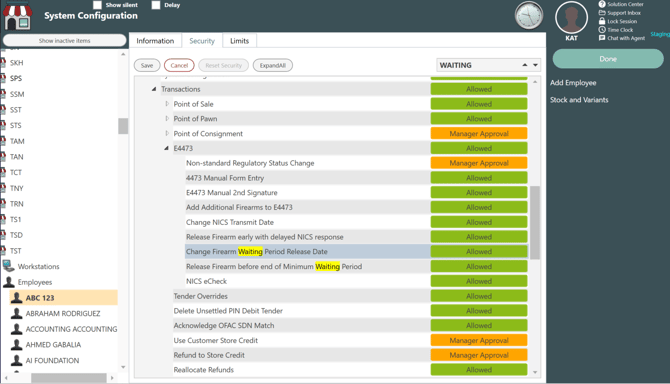This screenshot has height=384, width=670.
Task: Click the search result down arrow
Action: pos(535,65)
